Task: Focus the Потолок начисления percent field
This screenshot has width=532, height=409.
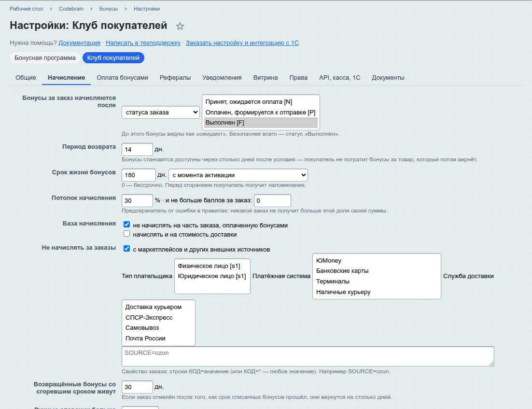Action: (x=137, y=200)
